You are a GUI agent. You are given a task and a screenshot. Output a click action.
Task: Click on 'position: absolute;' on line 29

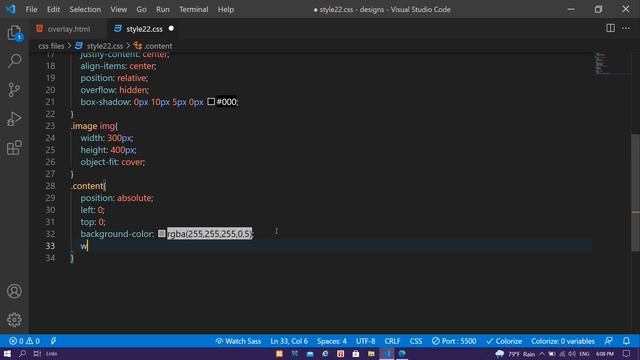(117, 198)
